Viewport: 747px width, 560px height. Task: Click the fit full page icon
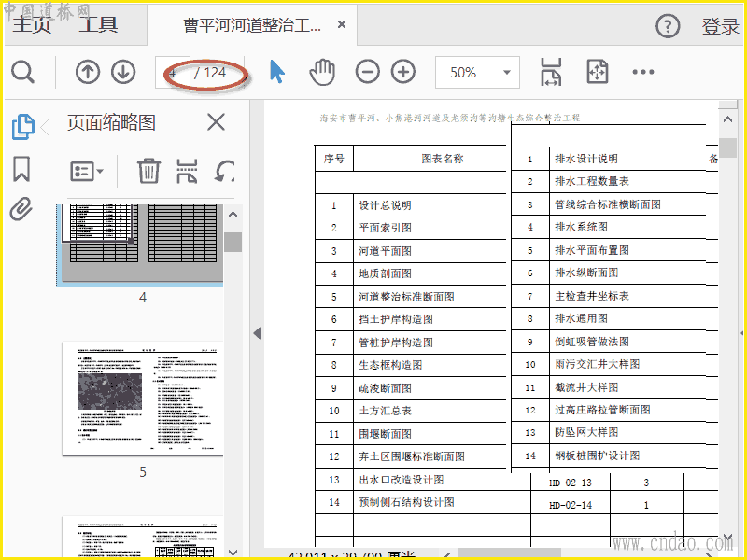[x=598, y=73]
